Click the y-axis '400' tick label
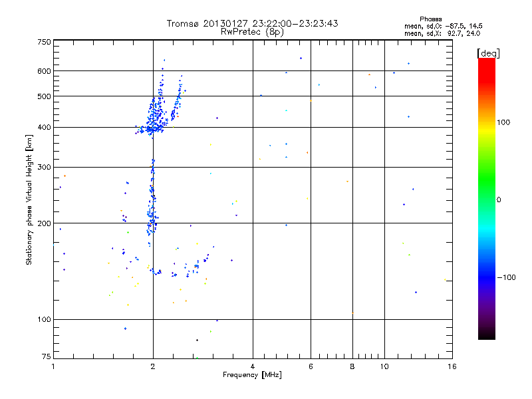Viewport: 532px width, 399px height. coord(44,127)
